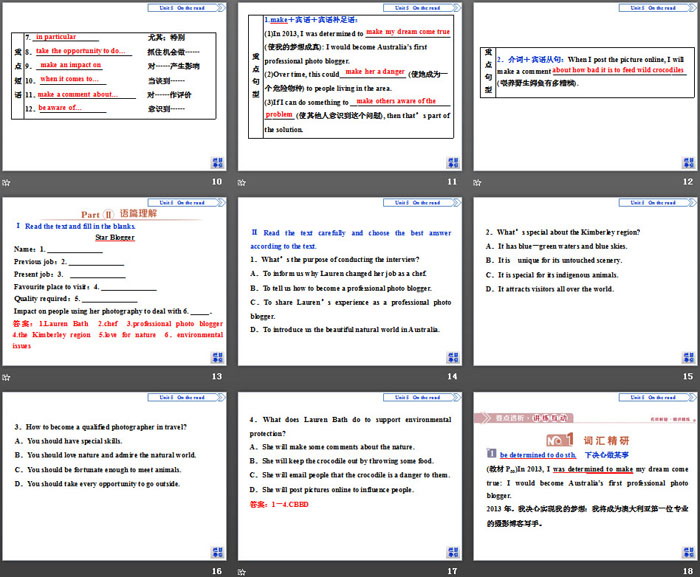Click the star icon beneath slide 17
700x577 pixels.
coord(241,570)
